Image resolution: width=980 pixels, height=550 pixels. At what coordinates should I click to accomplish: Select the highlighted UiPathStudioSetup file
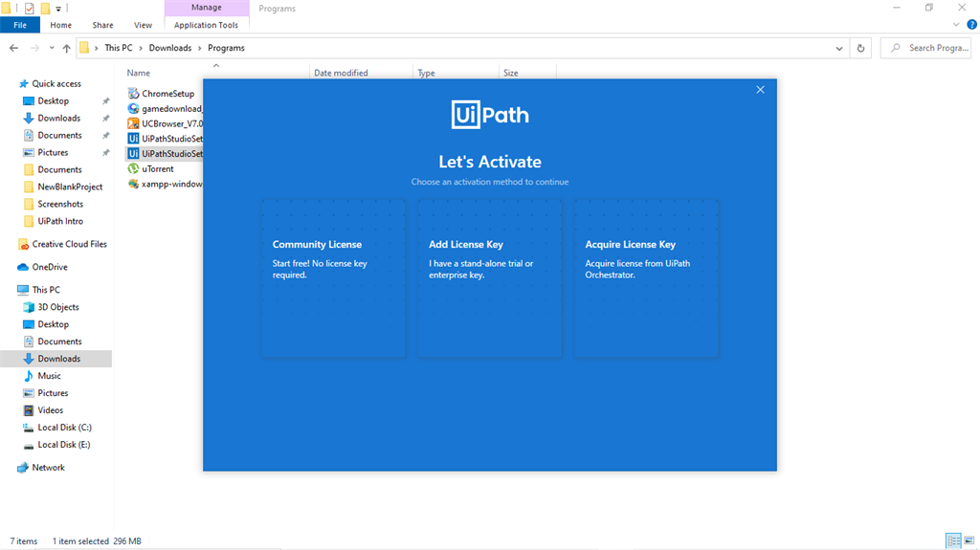(164, 154)
